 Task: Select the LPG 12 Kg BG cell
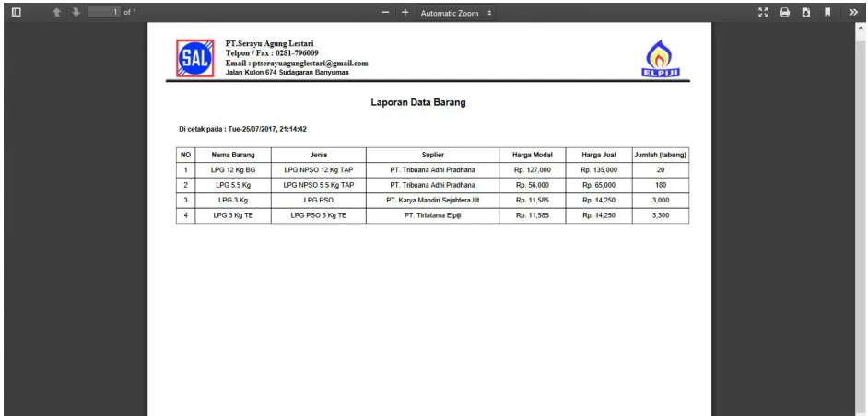233,170
